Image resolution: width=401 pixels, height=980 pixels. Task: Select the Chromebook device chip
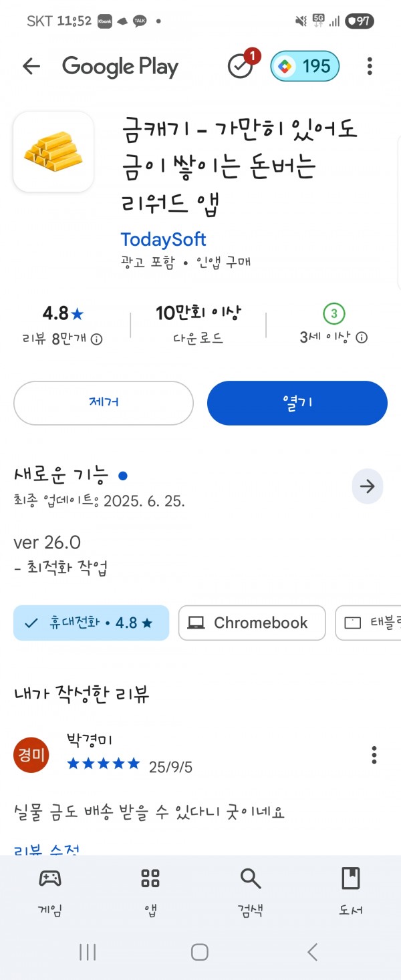pyautogui.click(x=252, y=623)
